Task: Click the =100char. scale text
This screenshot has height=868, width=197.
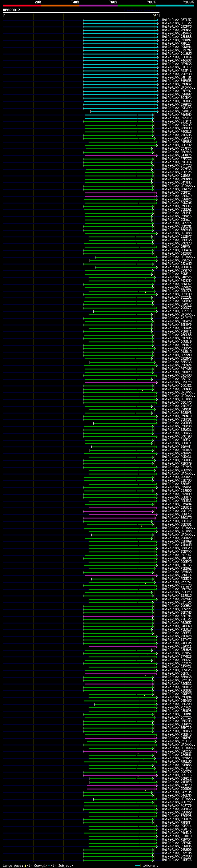Action: pos(150,866)
